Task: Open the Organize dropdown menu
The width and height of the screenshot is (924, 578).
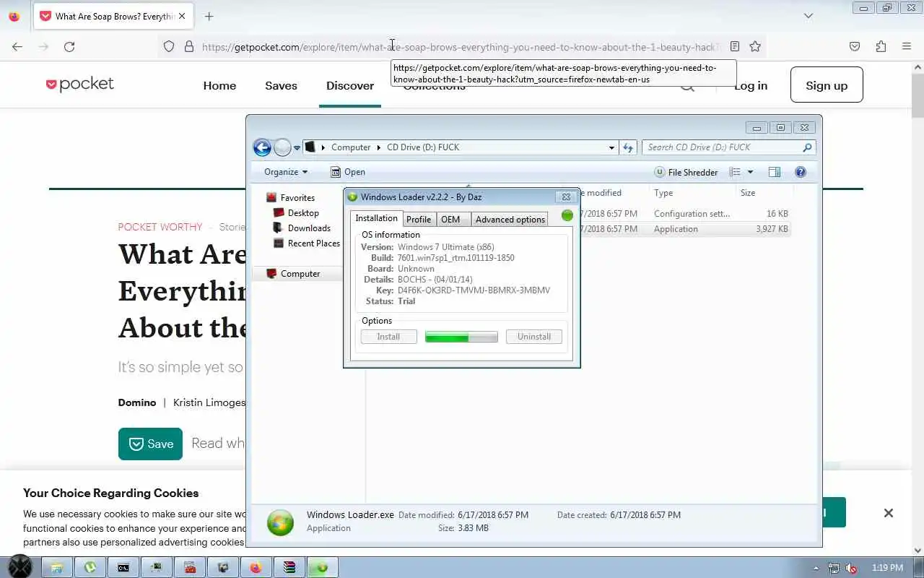Action: pyautogui.click(x=286, y=172)
